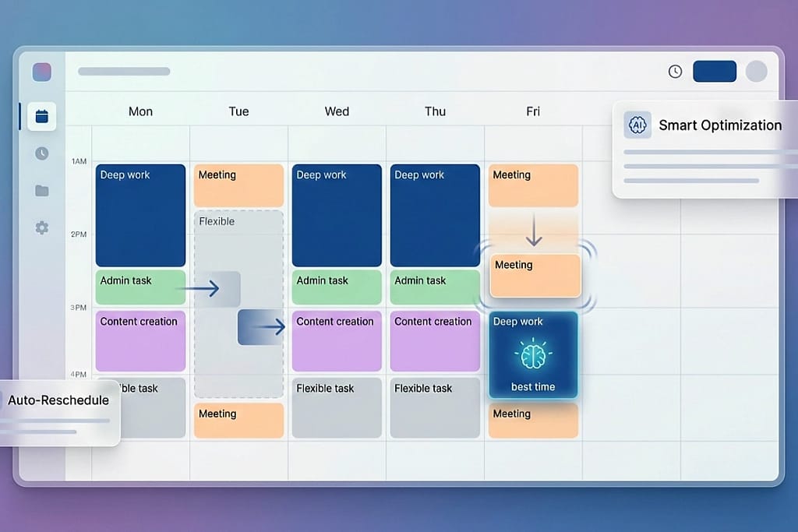Viewport: 798px width, 532px height.
Task: Select the highlighted Deep work best time block
Action: coord(533,354)
